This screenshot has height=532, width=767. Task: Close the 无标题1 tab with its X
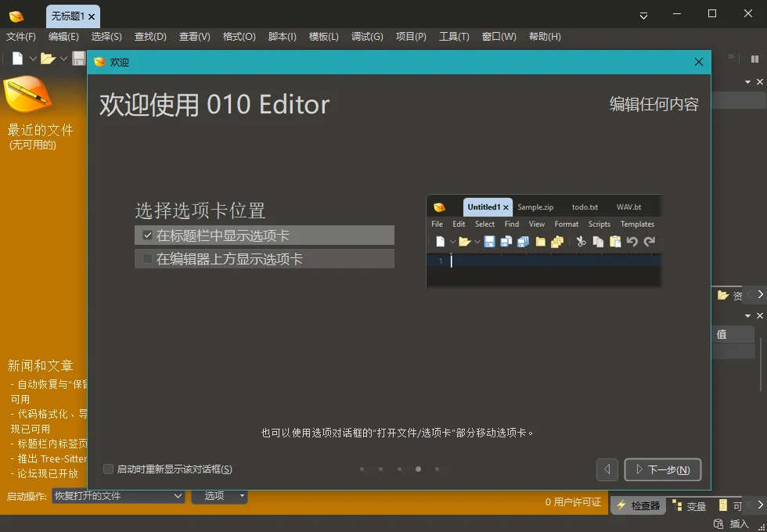point(92,17)
